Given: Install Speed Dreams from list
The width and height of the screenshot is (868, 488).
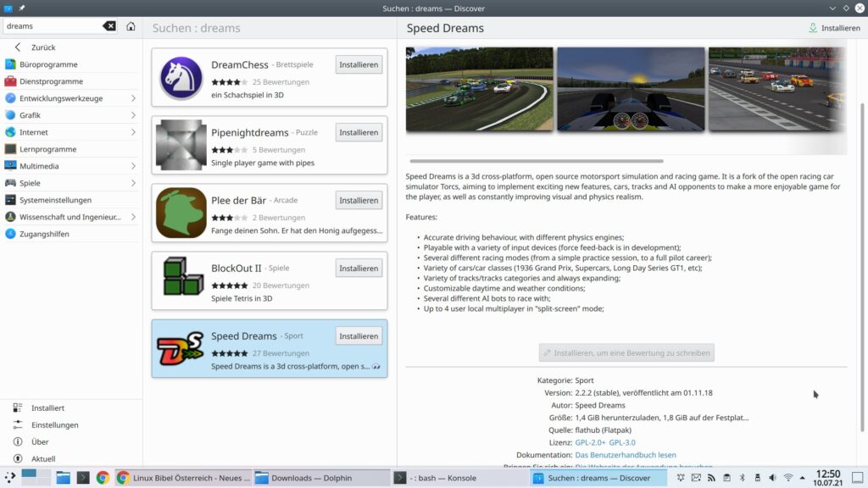Looking at the screenshot, I should point(359,336).
